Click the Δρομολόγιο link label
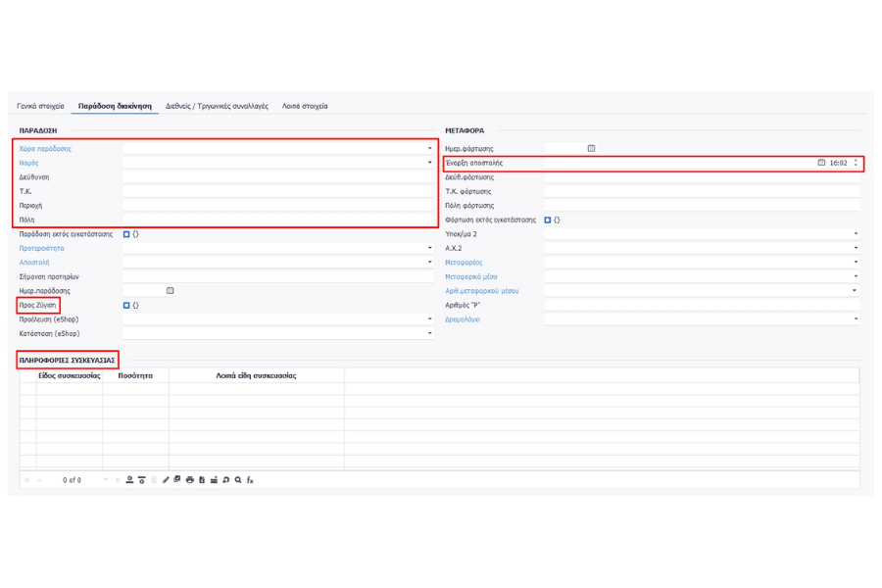Screen dimensions: 882x588 tap(463, 319)
